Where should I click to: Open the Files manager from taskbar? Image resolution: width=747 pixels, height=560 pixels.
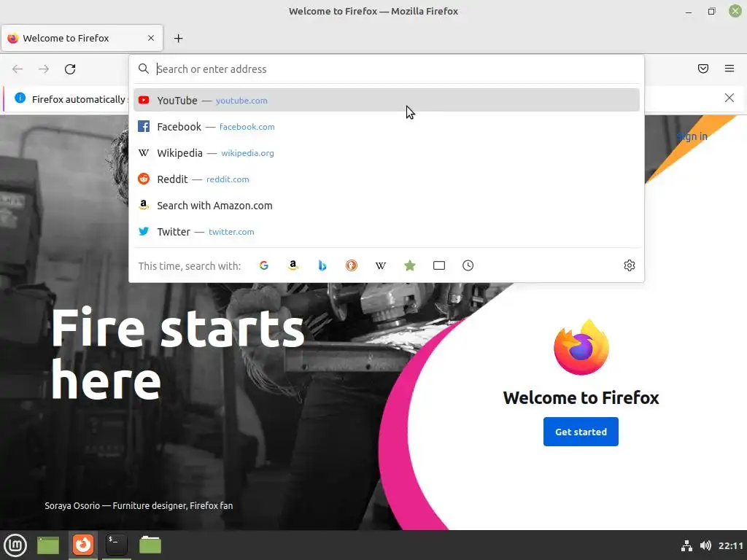click(150, 545)
